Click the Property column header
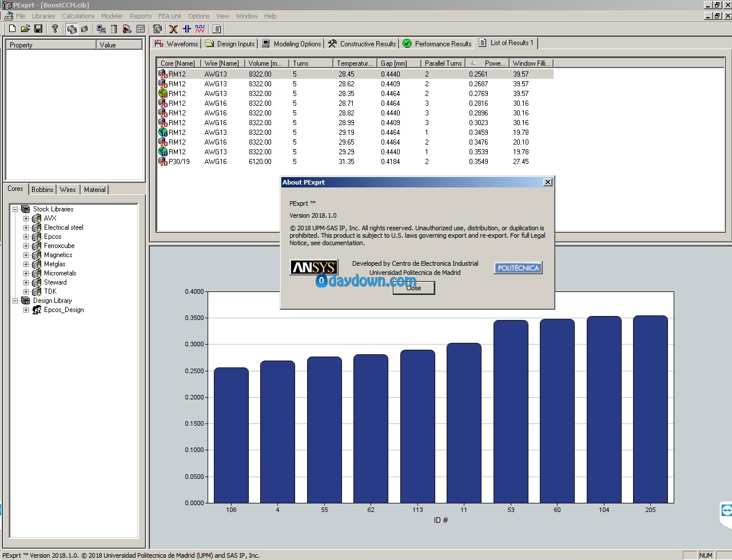The height and width of the screenshot is (560, 732). pyautogui.click(x=51, y=45)
